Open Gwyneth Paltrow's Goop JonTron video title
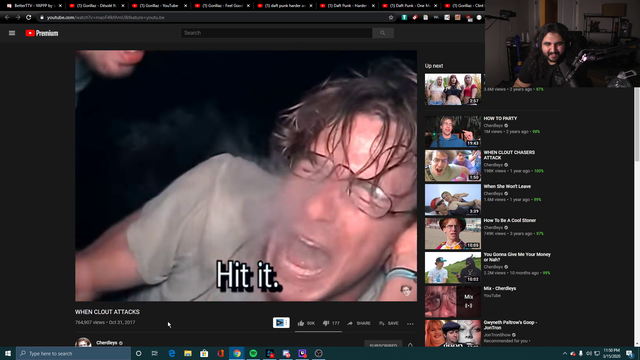The width and height of the screenshot is (640, 360). point(510,325)
